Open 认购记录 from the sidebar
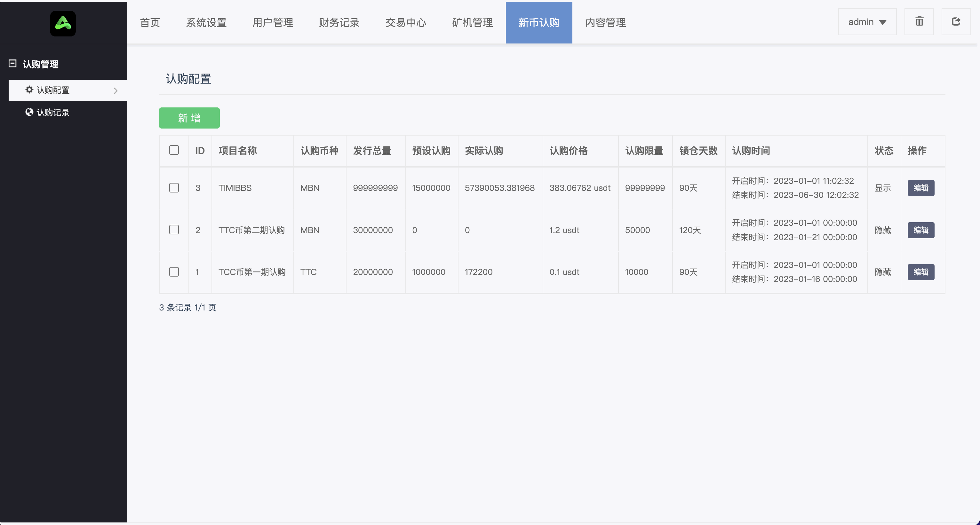 [x=53, y=112]
